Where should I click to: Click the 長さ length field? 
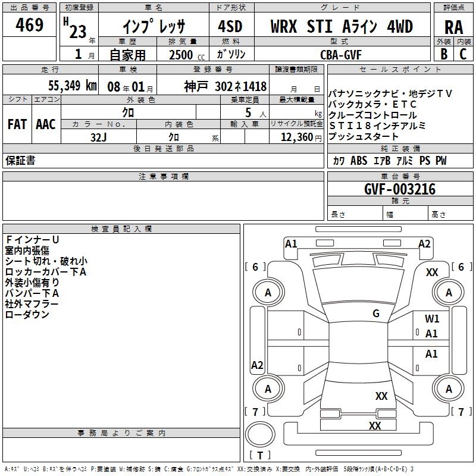pos(355,214)
